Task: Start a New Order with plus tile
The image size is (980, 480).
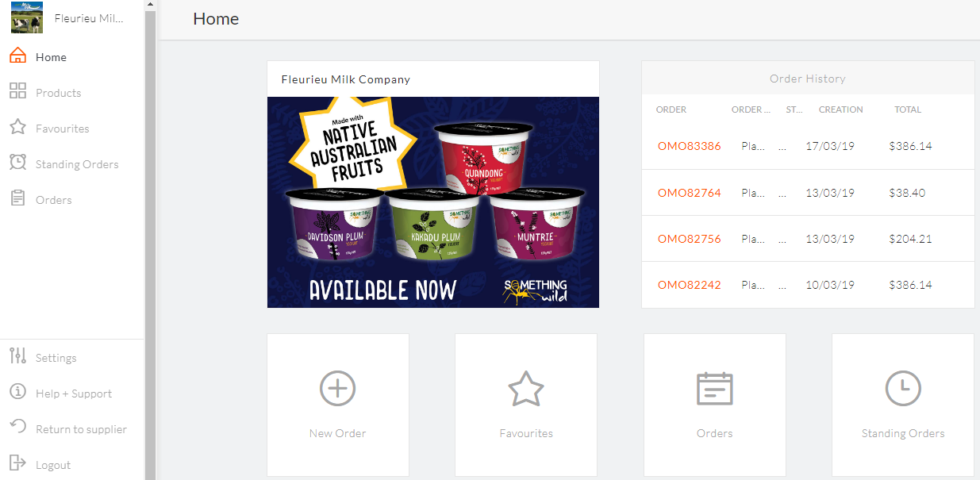Action: pyautogui.click(x=338, y=405)
